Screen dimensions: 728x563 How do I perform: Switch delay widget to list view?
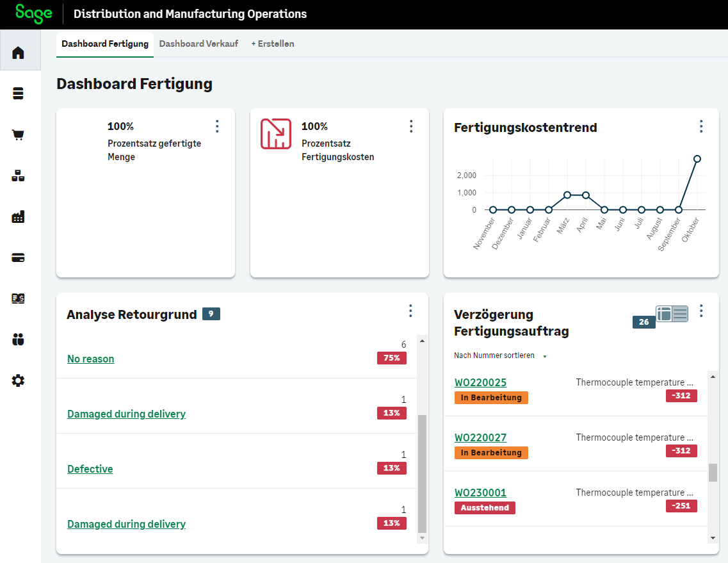tap(680, 314)
